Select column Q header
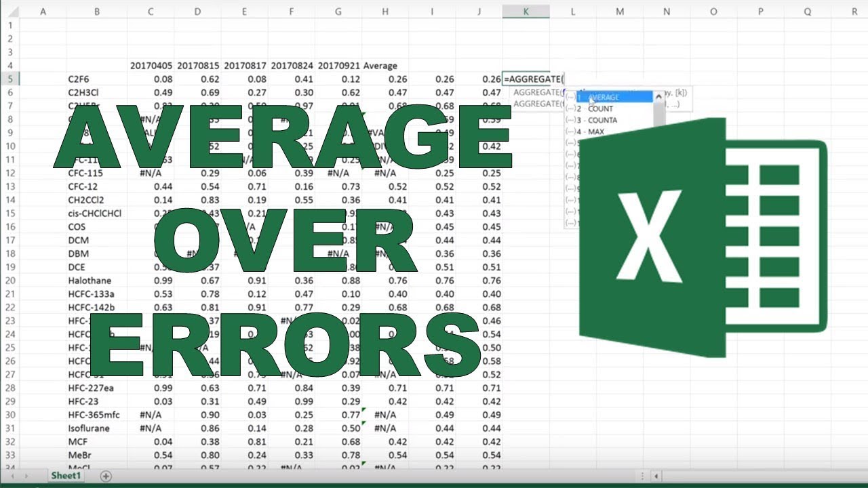The height and width of the screenshot is (488, 868). click(807, 12)
